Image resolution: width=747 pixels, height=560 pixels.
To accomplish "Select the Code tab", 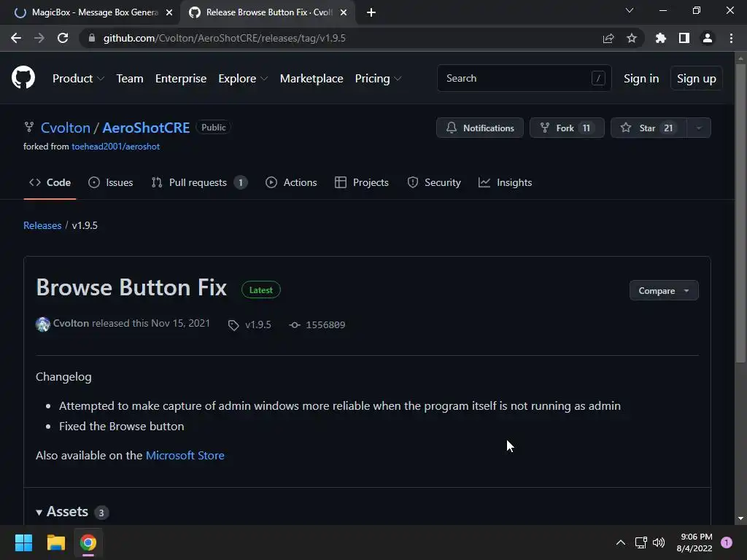I will tap(50, 182).
